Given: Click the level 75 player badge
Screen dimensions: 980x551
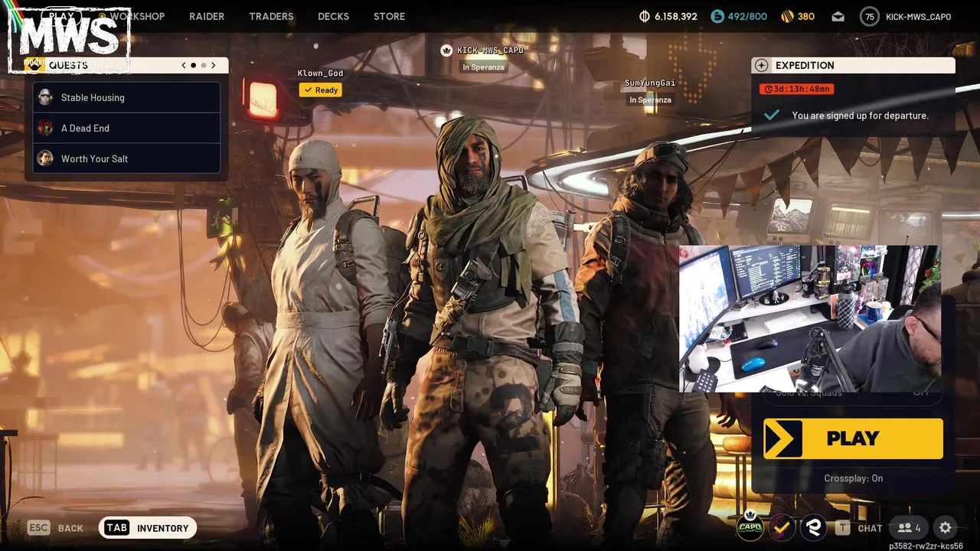Looking at the screenshot, I should tap(869, 16).
